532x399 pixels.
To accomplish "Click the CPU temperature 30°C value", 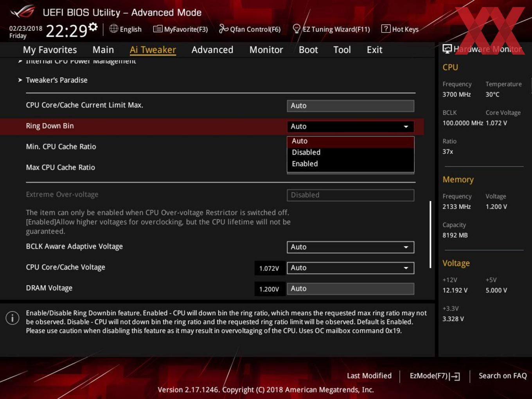I will pyautogui.click(x=492, y=94).
